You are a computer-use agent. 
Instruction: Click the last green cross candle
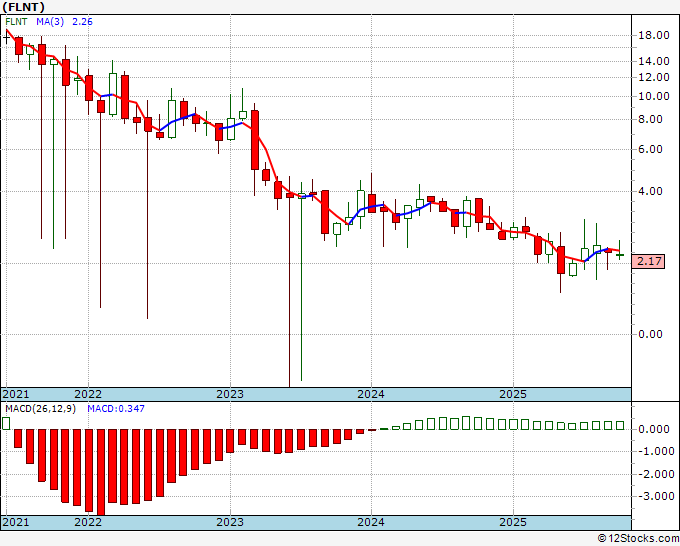pyautogui.click(x=620, y=255)
